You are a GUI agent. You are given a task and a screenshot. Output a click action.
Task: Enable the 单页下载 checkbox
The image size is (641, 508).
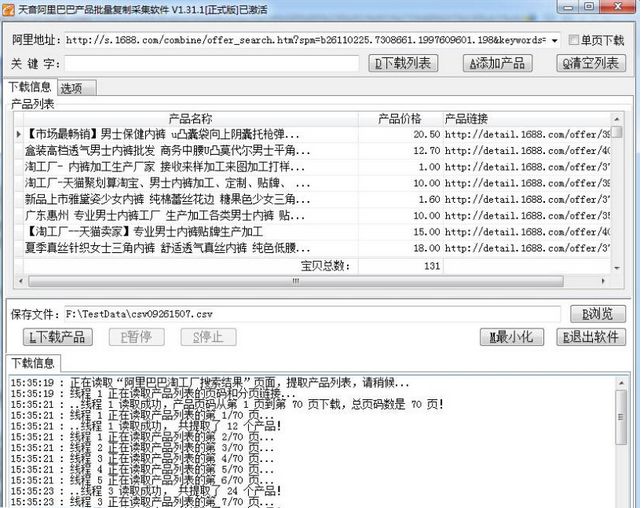[x=574, y=40]
